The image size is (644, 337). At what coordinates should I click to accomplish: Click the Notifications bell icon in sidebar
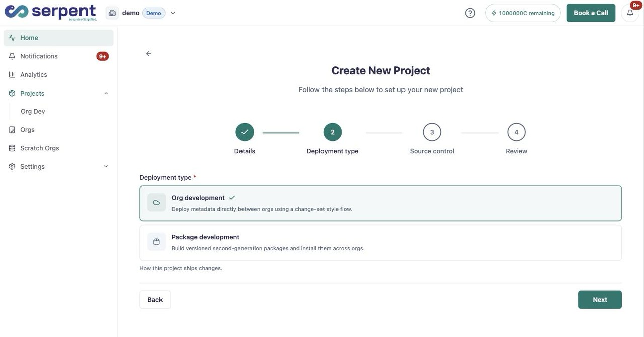(x=12, y=56)
